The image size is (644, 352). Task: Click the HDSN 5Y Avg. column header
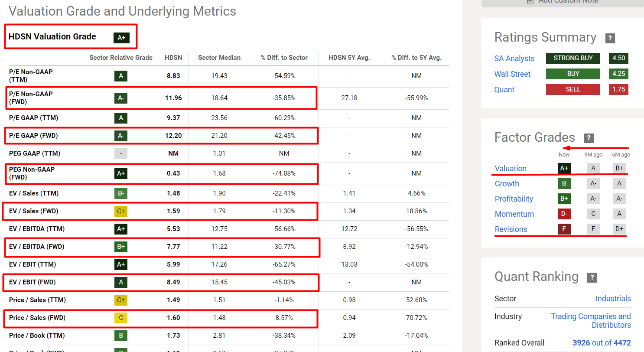point(349,58)
